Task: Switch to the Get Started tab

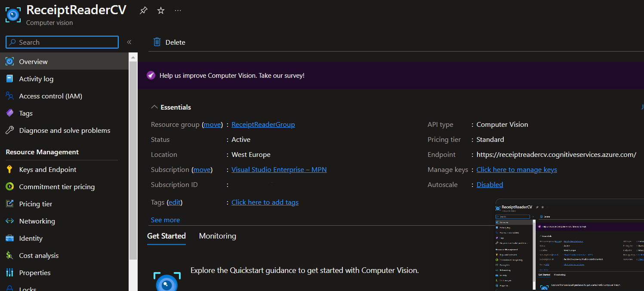Action: tap(166, 236)
